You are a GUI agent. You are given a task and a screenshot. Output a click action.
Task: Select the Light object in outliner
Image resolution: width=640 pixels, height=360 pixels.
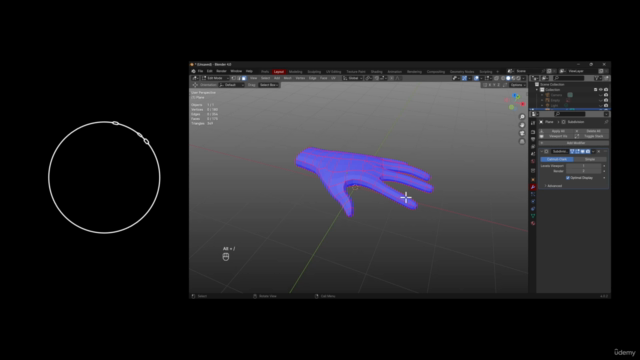tap(554, 106)
